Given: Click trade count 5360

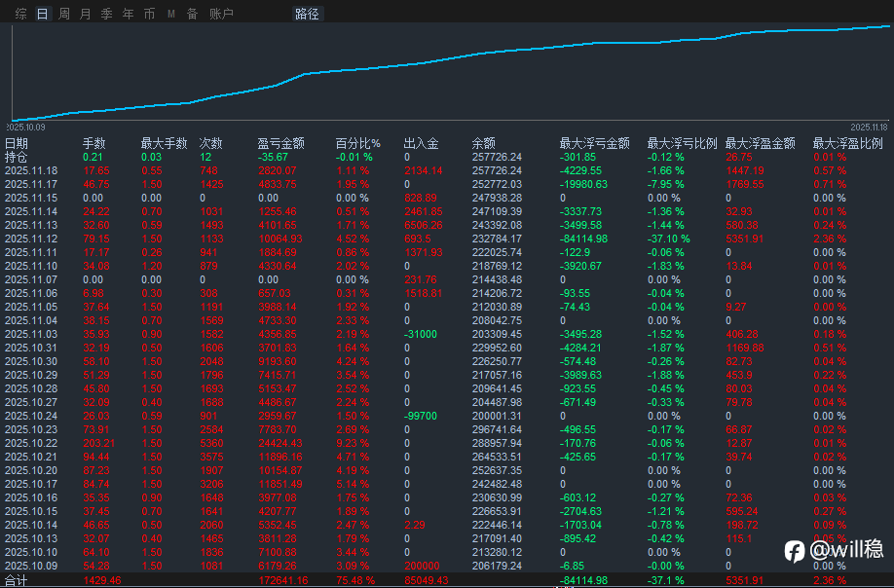Looking at the screenshot, I should tap(211, 443).
